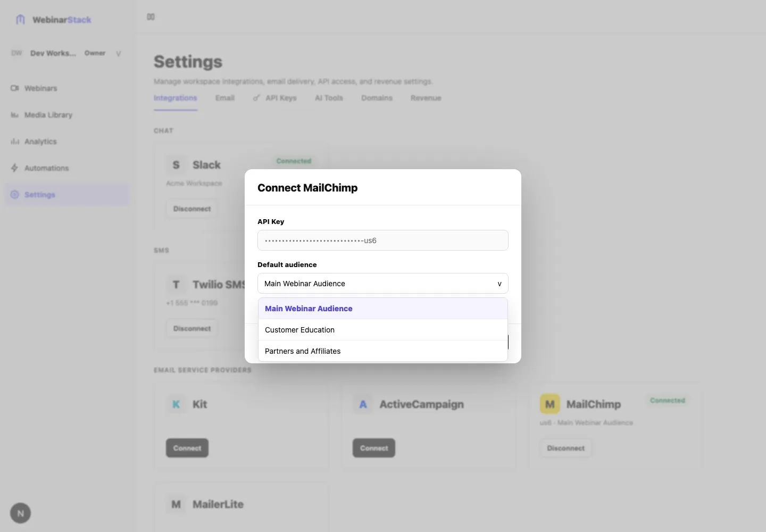The image size is (766, 532).
Task: Disconnect Twilio SMS integration
Action: click(192, 329)
